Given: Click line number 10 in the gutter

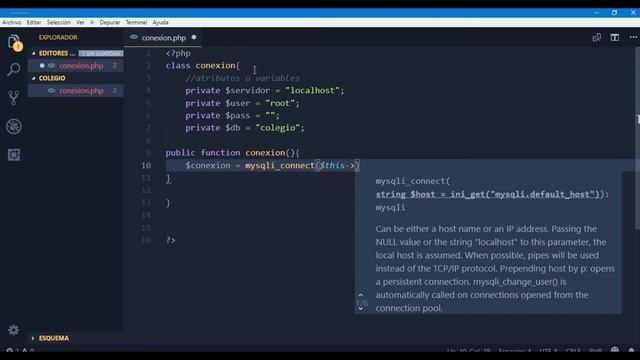Looking at the screenshot, I should (146, 165).
